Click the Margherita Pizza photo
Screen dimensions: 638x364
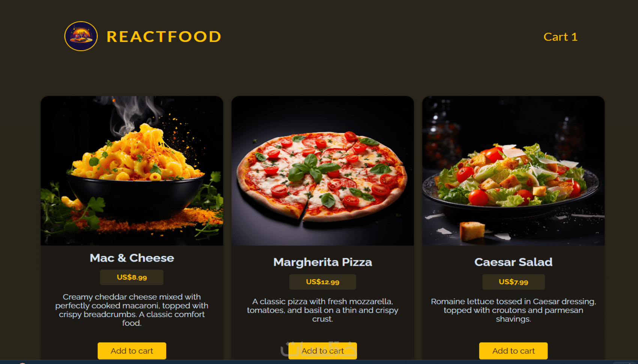click(x=323, y=171)
